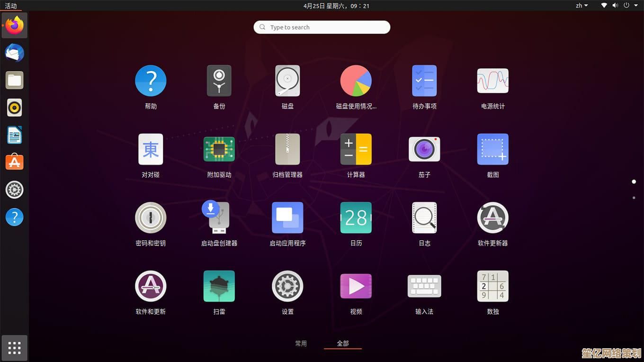
Task: Toggle the show applications grid button
Action: coord(15,348)
